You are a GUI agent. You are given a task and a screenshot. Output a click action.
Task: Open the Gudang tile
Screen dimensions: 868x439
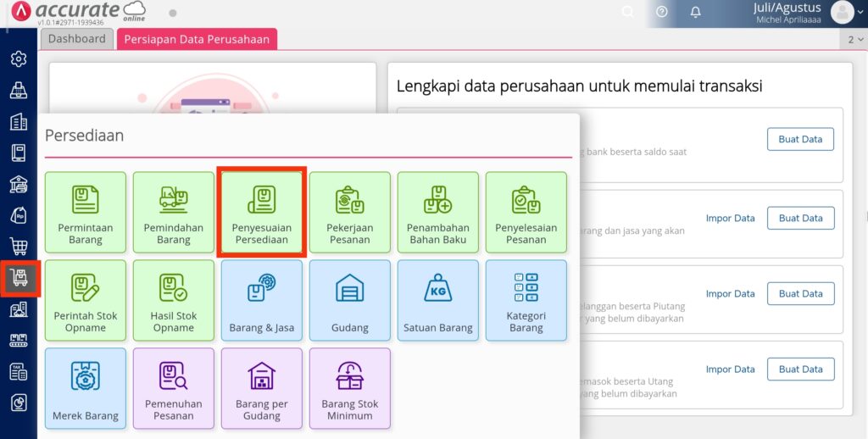350,300
